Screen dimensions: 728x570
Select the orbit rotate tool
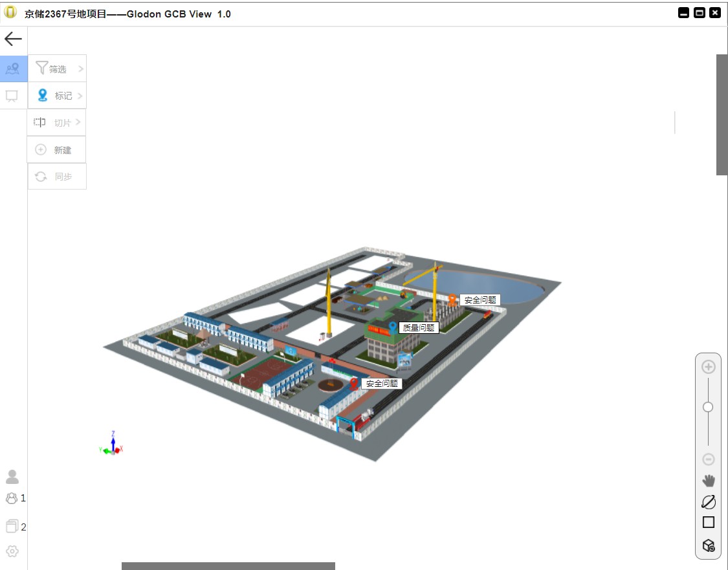[x=709, y=502]
